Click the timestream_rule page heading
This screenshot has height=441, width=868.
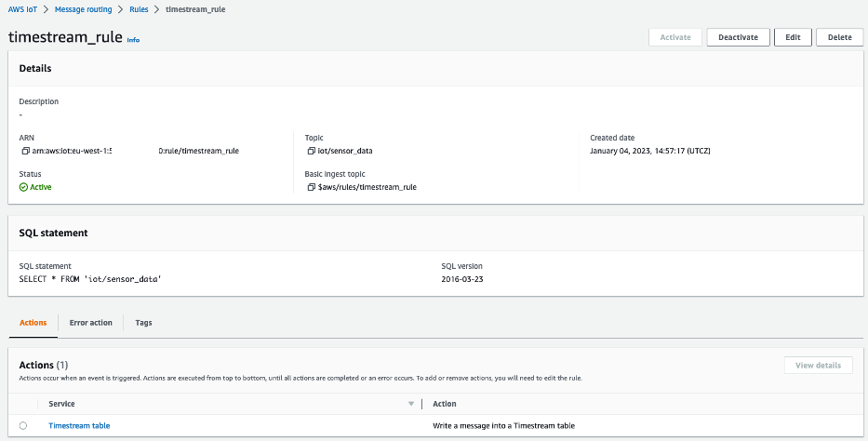coord(65,37)
